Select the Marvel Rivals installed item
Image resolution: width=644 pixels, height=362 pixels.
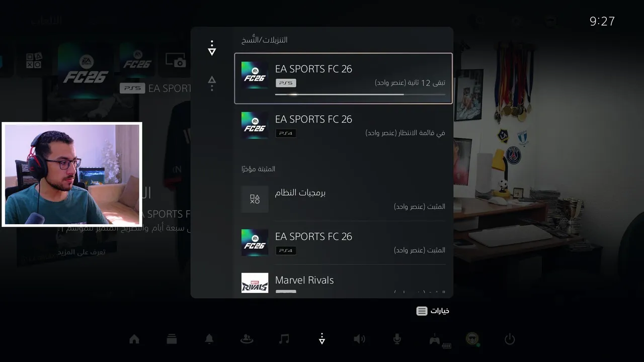[343, 283]
